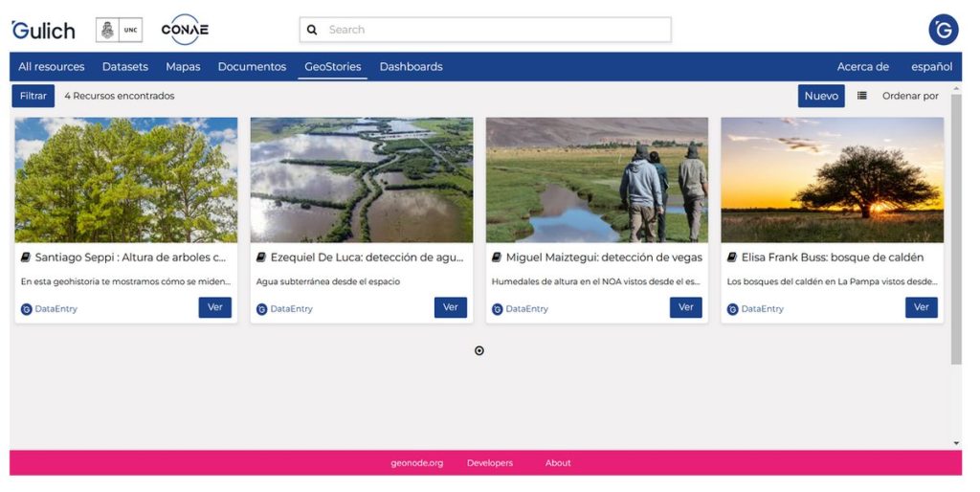This screenshot has width=980, height=492.
Task: Open the Acerca de menu
Action: 863,66
